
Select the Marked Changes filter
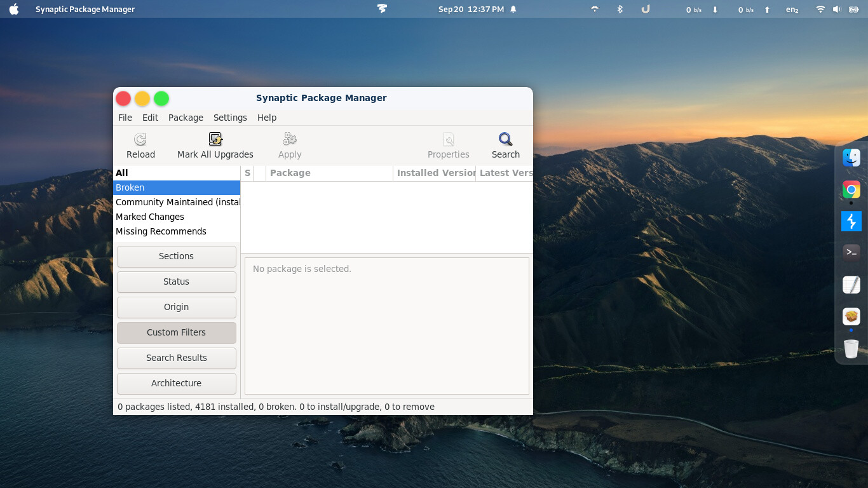pos(177,217)
